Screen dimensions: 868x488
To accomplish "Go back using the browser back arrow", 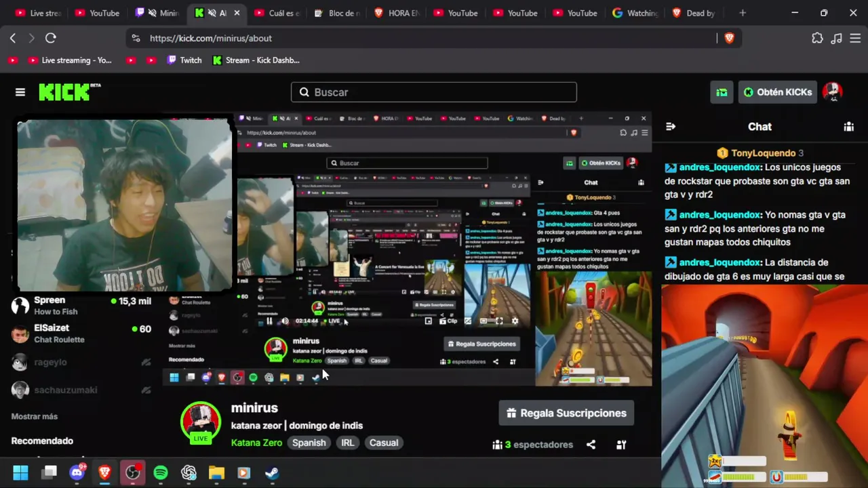I will pos(12,39).
